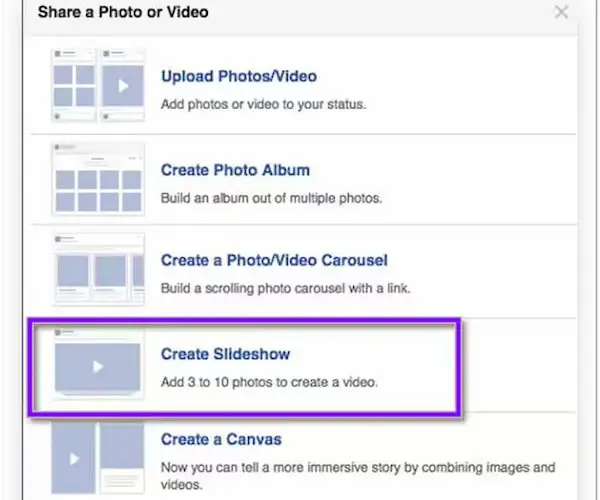600x500 pixels.
Task: Open the Create a Canvas link
Action: [x=221, y=439]
